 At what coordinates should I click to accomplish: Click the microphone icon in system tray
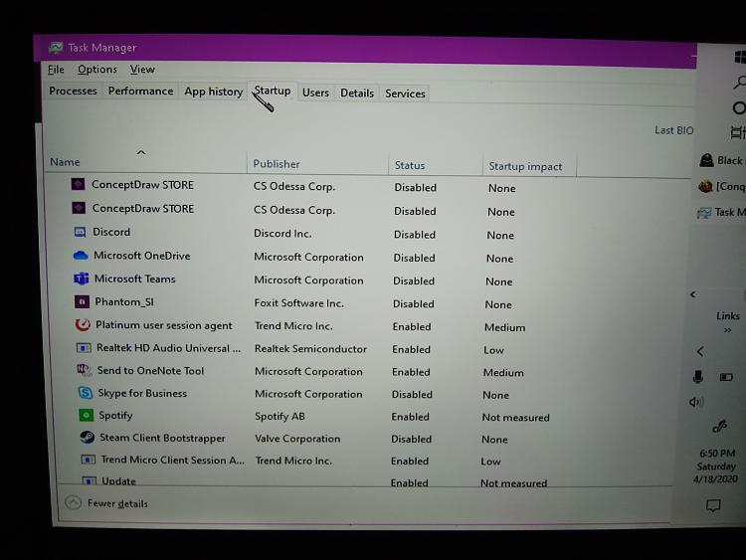click(697, 377)
